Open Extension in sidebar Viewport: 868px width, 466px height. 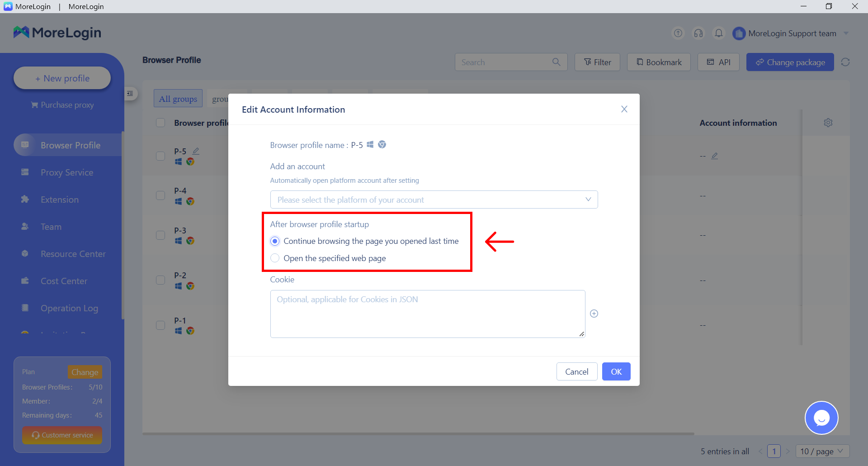(x=60, y=200)
